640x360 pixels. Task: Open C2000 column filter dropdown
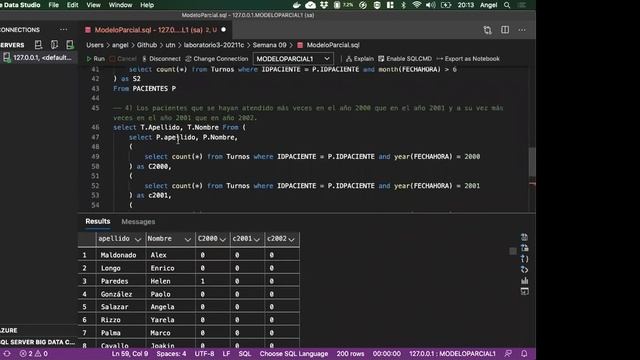pos(222,239)
